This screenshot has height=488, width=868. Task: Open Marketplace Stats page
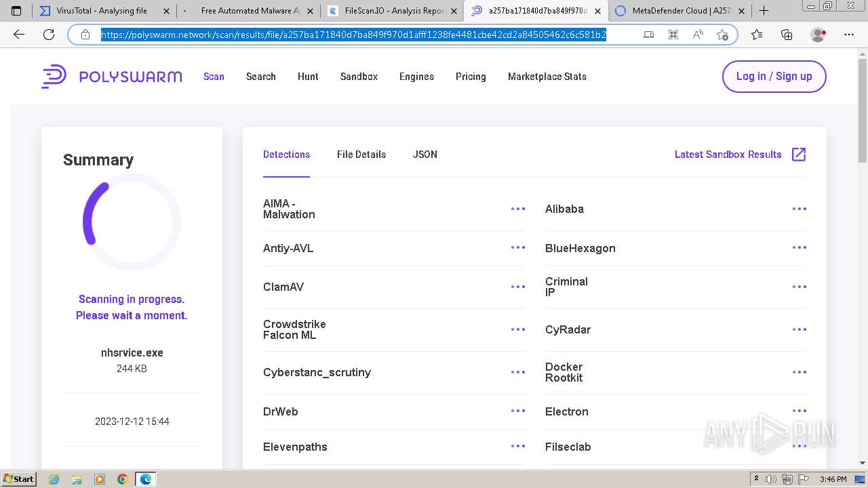click(547, 77)
